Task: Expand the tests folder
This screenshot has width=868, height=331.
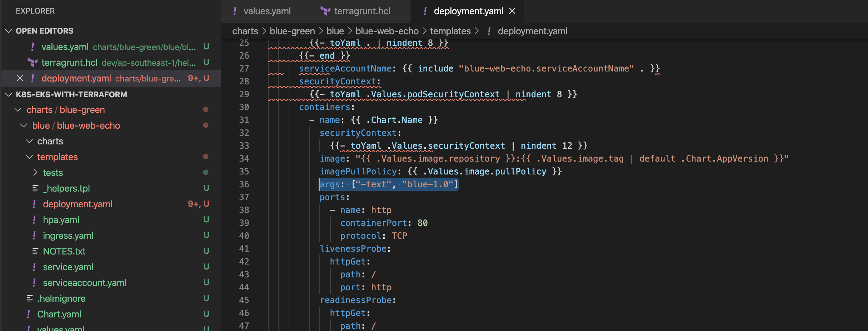Action: pyautogui.click(x=35, y=173)
